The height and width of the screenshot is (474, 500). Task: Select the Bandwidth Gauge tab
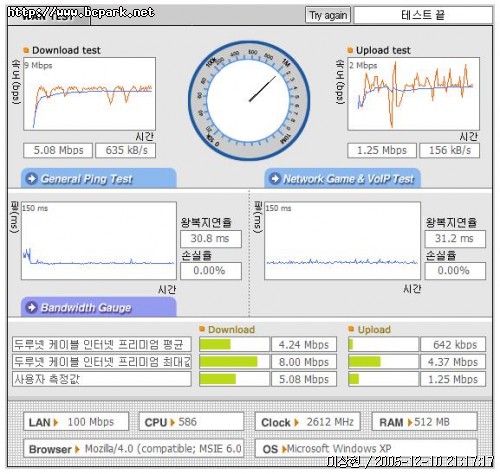[99, 307]
